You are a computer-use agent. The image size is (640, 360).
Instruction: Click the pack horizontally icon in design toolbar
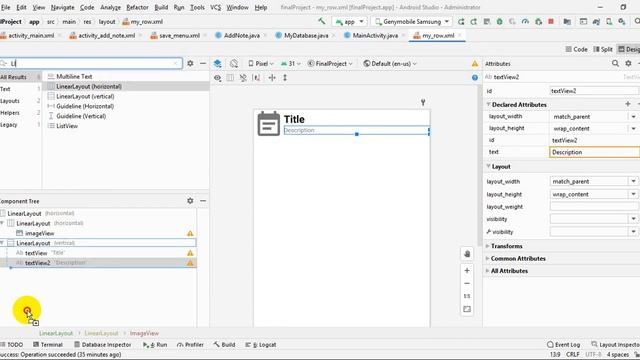272,78
